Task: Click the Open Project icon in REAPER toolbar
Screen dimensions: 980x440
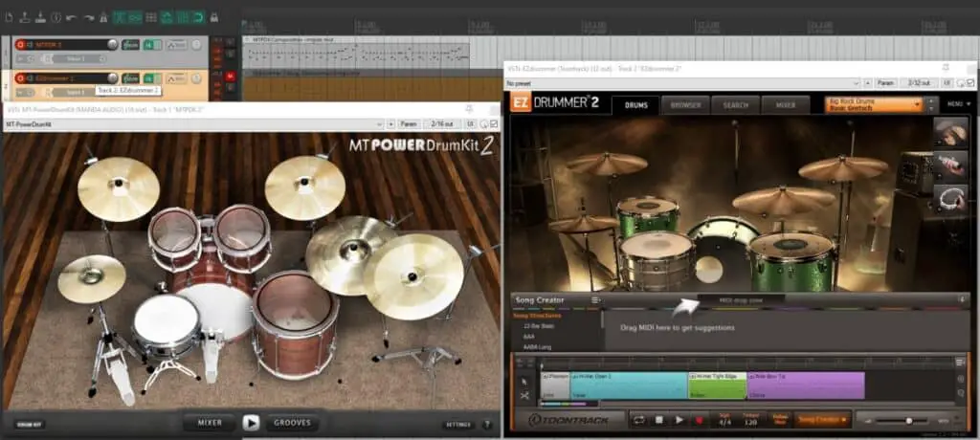Action: click(24, 17)
